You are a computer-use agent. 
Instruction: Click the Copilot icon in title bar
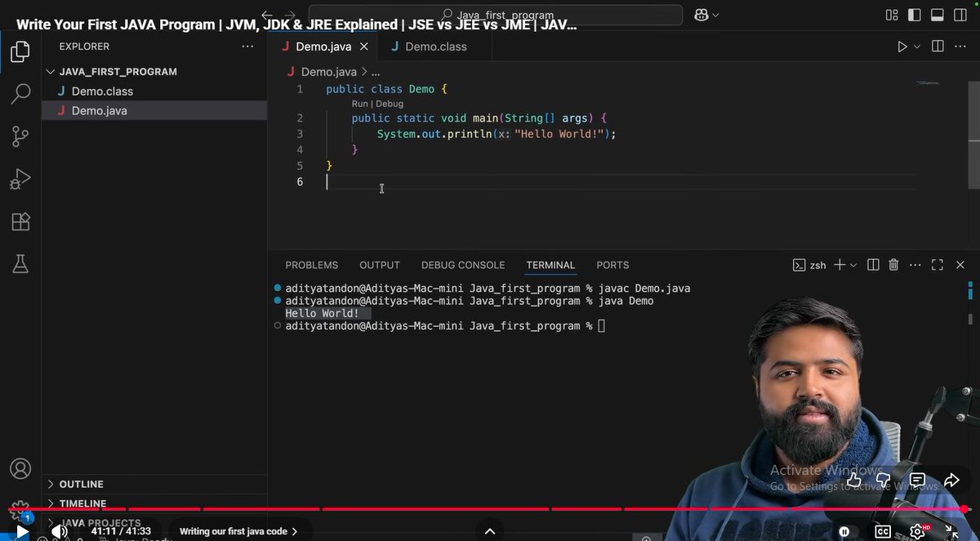(701, 15)
